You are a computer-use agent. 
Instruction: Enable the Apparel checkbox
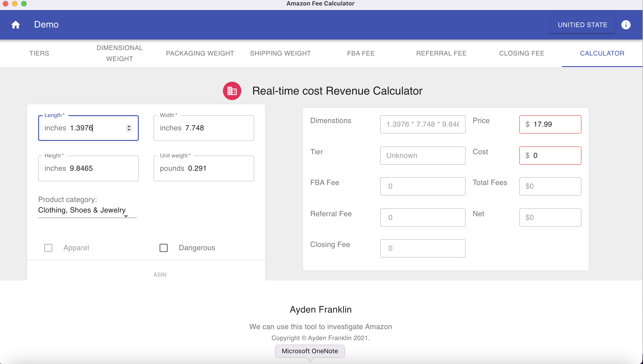click(x=48, y=248)
